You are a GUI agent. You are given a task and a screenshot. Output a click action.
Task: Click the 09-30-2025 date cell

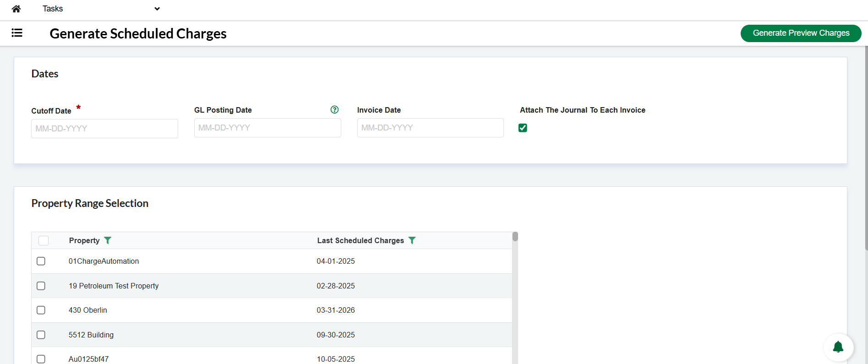(336, 335)
